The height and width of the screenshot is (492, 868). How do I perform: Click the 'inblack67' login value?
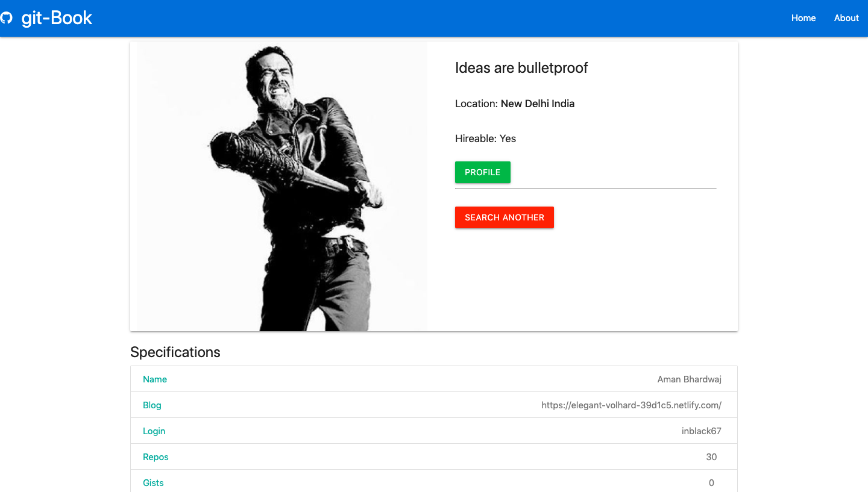[x=702, y=431]
